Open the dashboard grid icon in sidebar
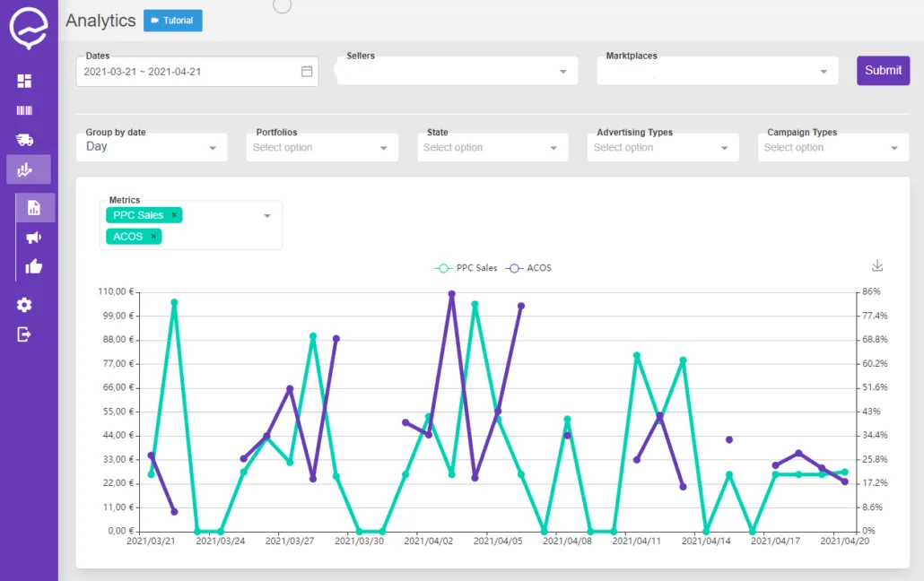924x581 pixels. point(24,81)
